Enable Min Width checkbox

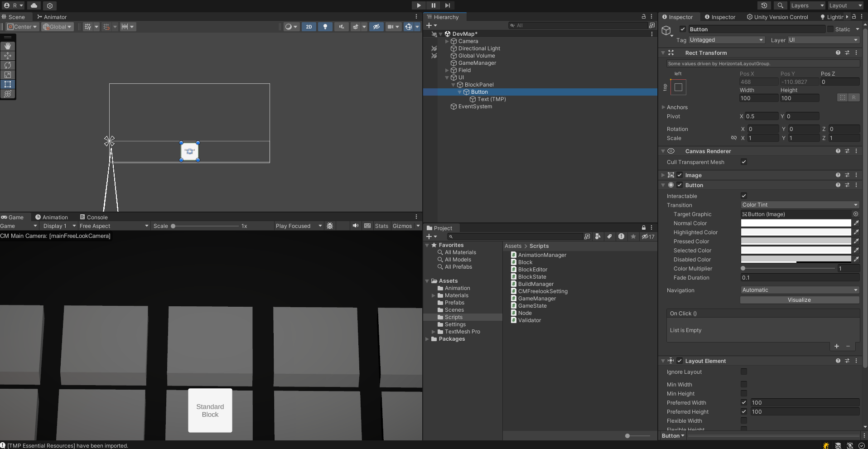point(744,384)
